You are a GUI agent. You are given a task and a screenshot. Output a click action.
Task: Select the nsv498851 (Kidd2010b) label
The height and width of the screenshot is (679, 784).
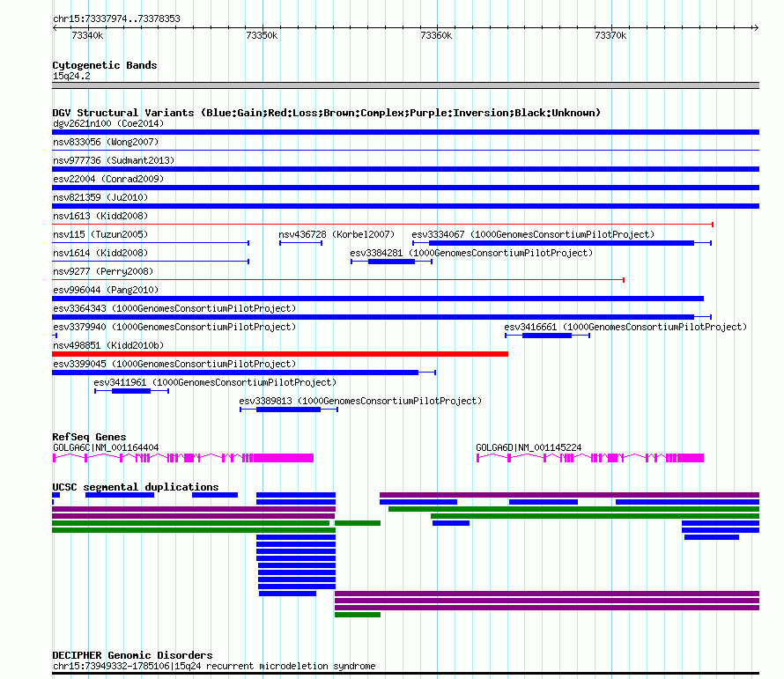[x=108, y=345]
